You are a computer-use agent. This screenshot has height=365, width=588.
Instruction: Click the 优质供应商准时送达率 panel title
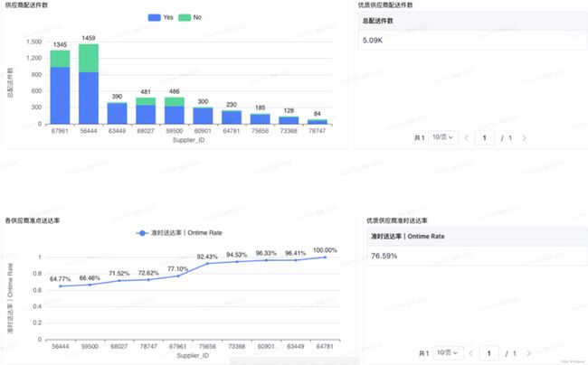tap(397, 220)
